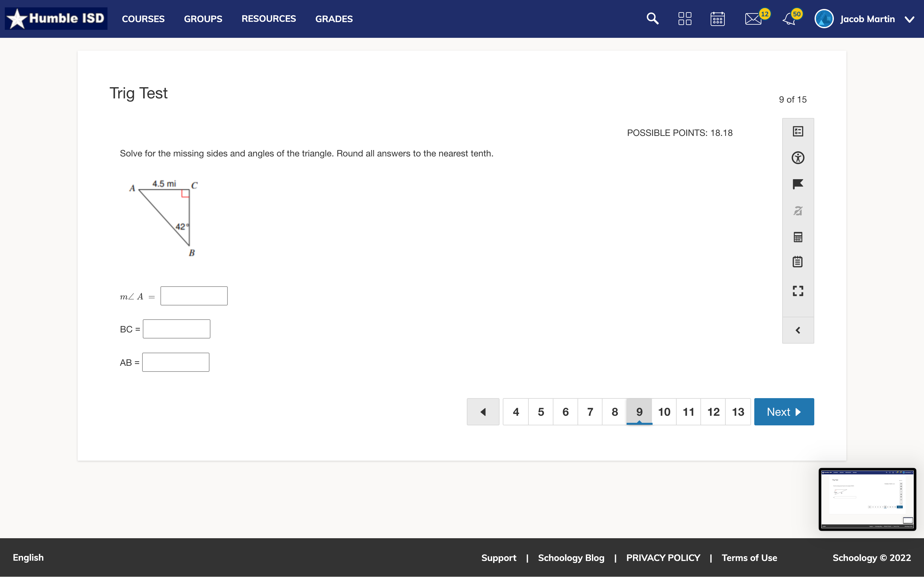Open the apps grid menu

[685, 18]
